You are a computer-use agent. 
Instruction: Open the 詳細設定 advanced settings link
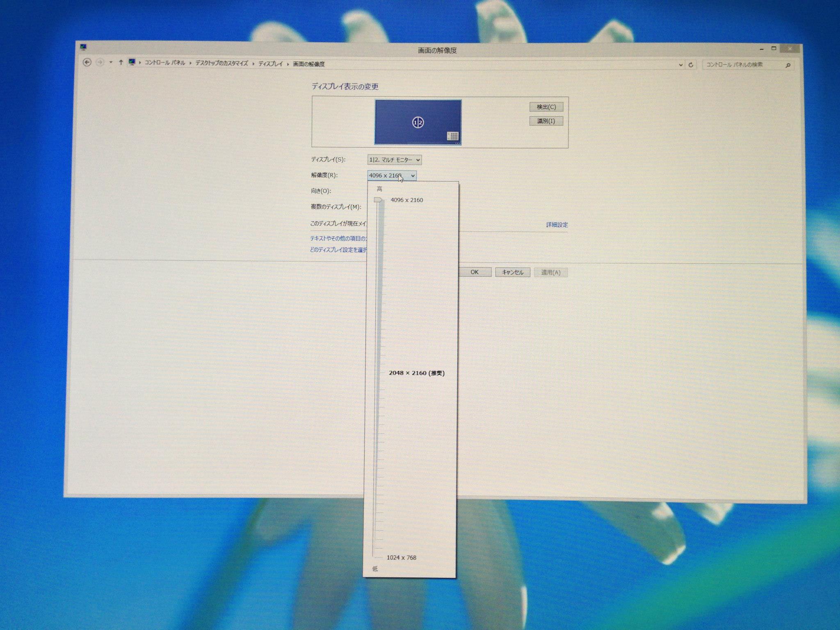pyautogui.click(x=557, y=225)
